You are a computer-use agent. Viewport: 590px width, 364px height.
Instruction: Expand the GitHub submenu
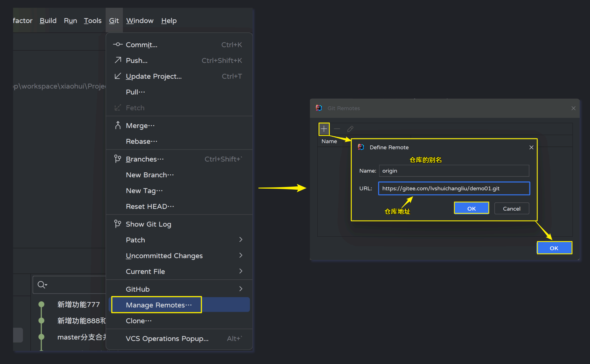click(x=241, y=289)
